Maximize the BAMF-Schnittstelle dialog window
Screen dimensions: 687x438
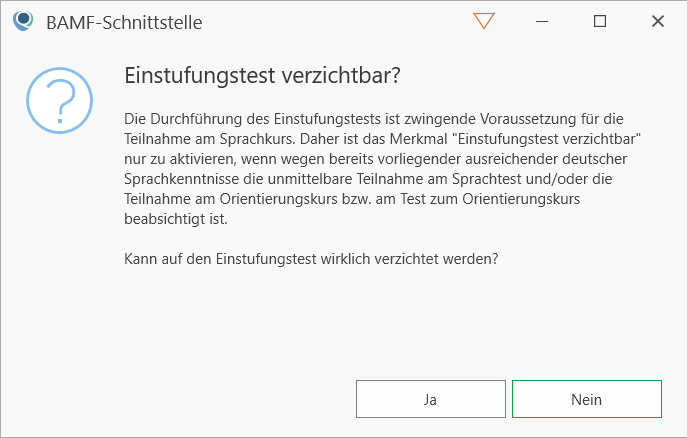(600, 21)
